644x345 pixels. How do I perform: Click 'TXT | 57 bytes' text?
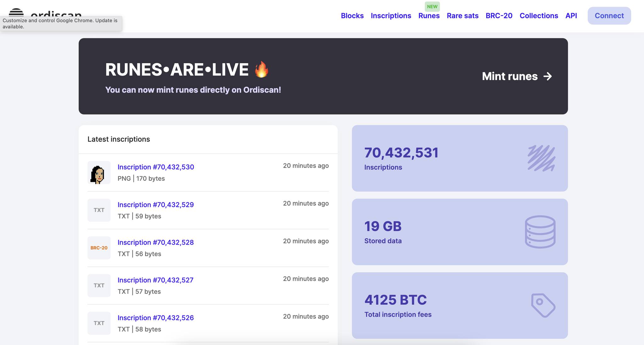coord(139,292)
